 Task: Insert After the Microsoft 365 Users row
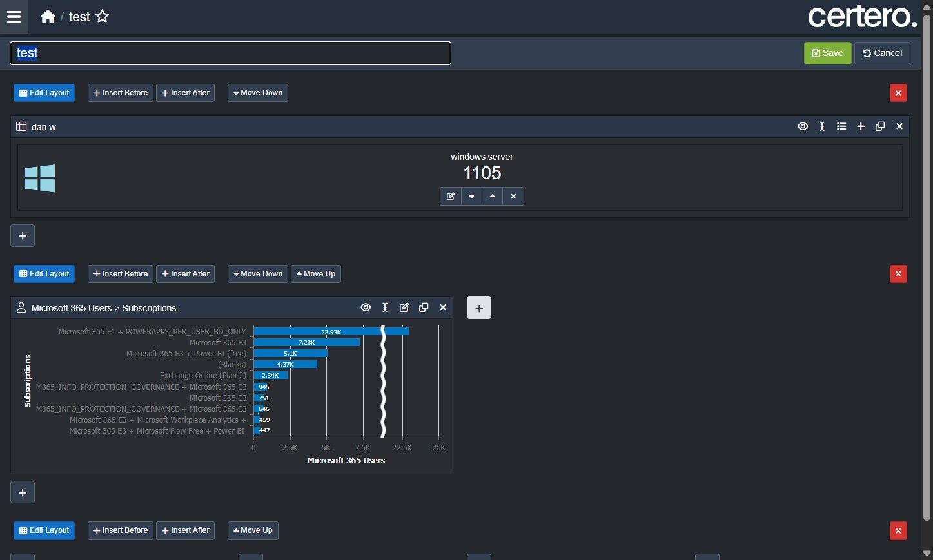coord(185,274)
